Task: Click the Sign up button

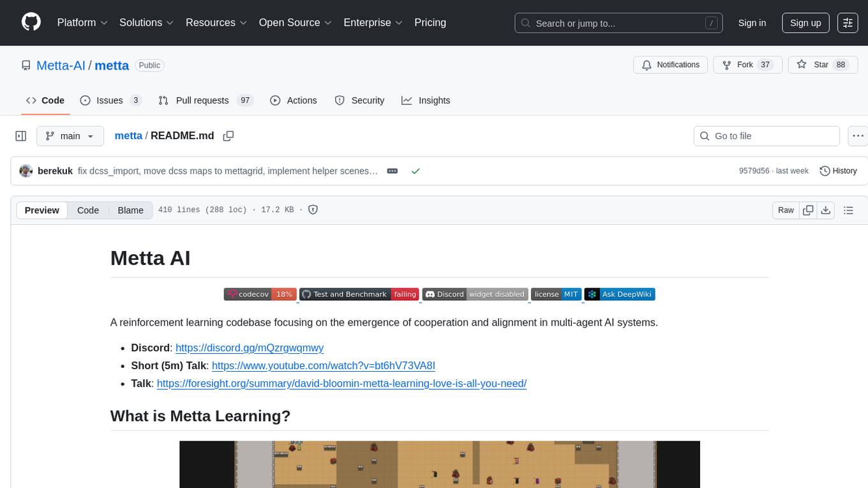Action: 805,23
